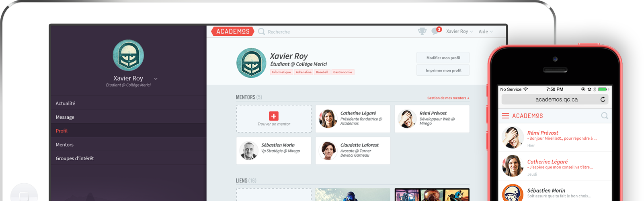Open the Mentors sidebar item

coord(64,145)
